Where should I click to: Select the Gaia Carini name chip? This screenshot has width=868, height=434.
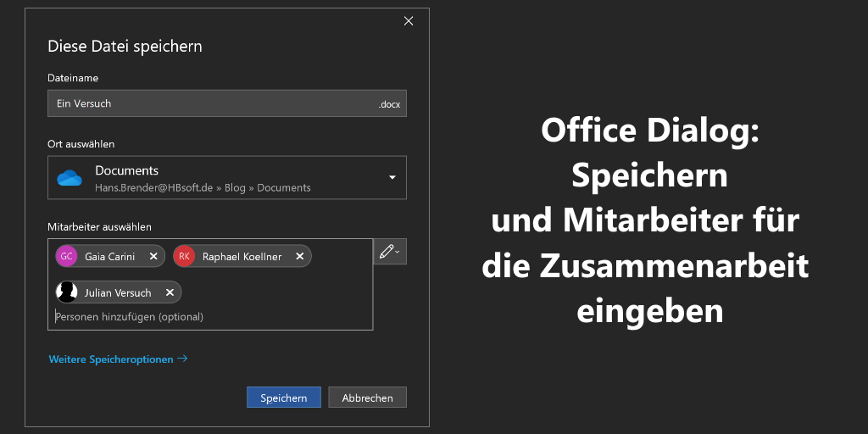[x=109, y=256]
